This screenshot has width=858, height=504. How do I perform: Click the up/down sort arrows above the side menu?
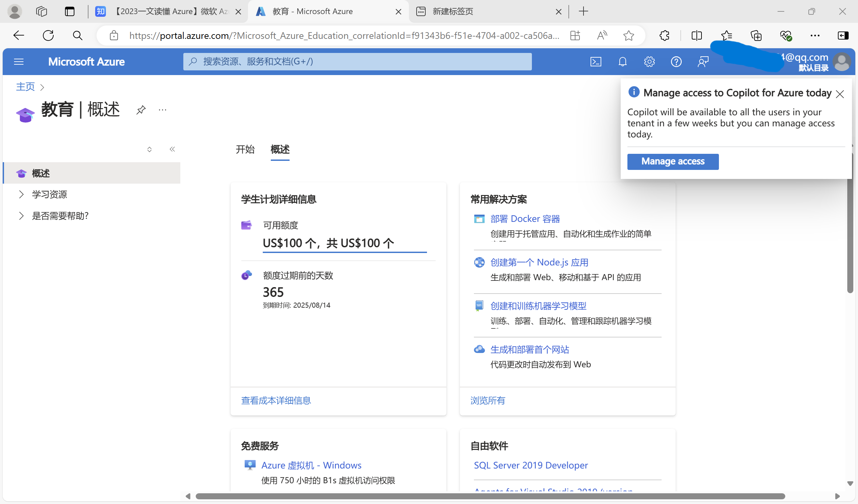coord(149,149)
